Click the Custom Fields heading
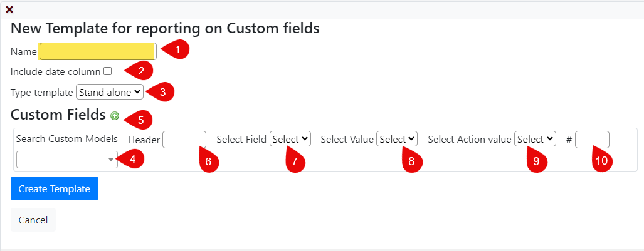644x251 pixels. point(58,115)
